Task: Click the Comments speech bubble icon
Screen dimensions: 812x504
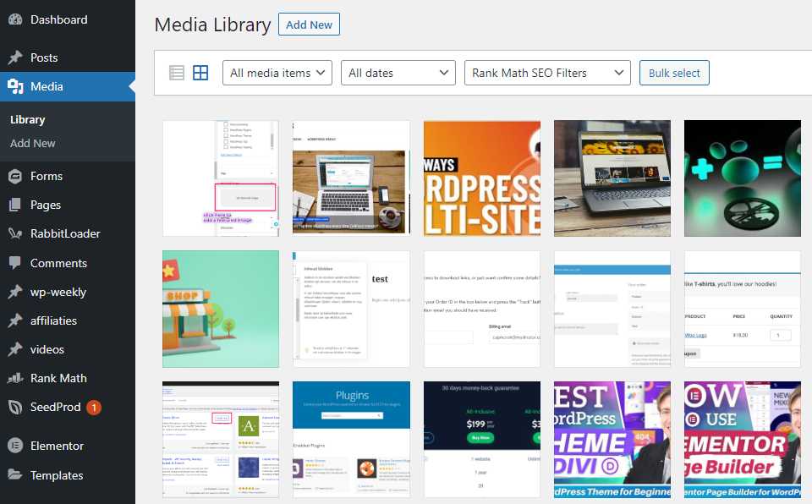Action: 15,263
